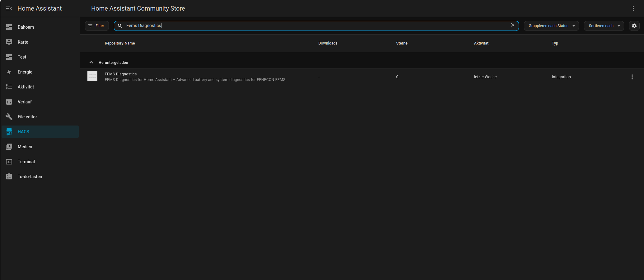
Task: Click the FEMS Diagnostics description text
Action: point(195,80)
